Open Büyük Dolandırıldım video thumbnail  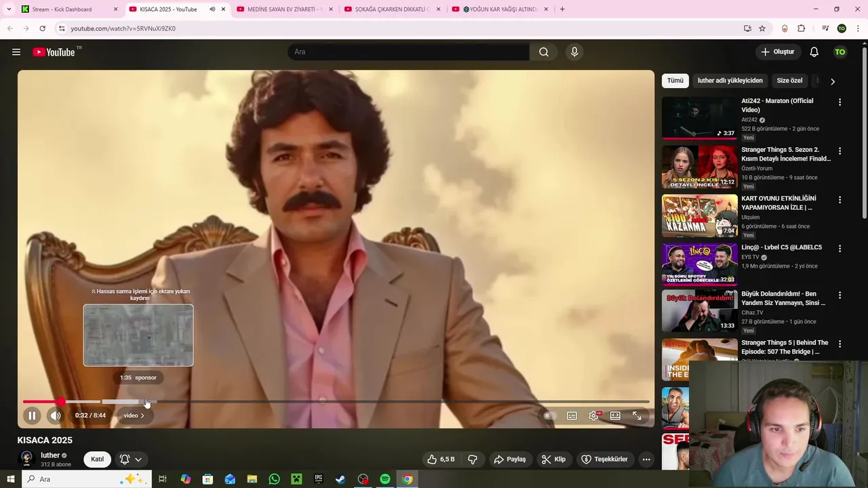click(700, 311)
